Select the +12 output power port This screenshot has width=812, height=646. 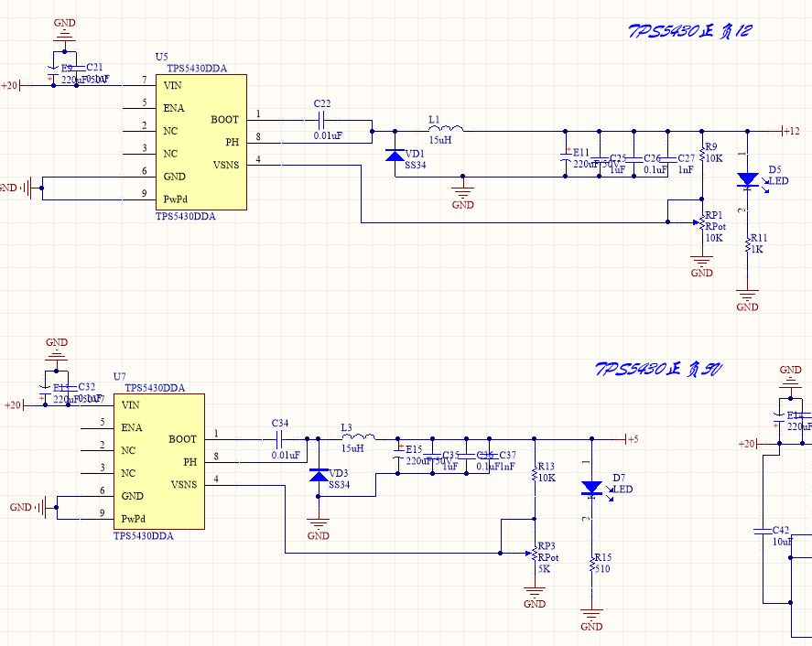[791, 131]
